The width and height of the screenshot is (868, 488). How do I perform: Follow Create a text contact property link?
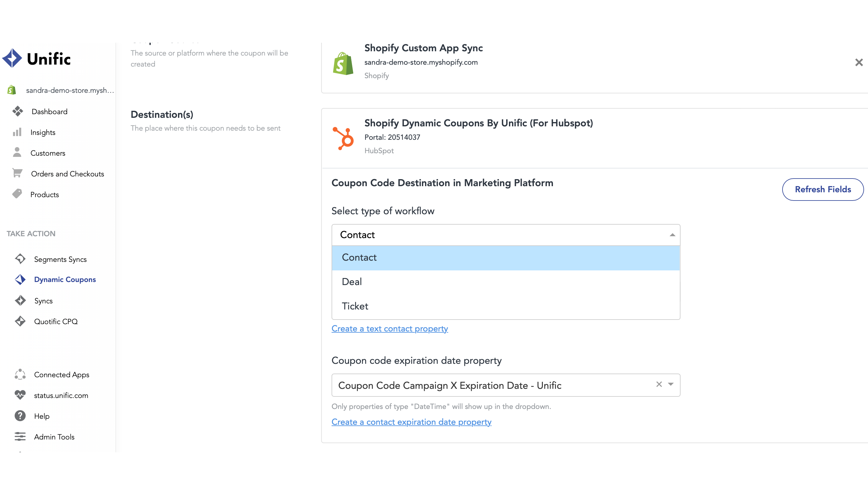pos(390,328)
